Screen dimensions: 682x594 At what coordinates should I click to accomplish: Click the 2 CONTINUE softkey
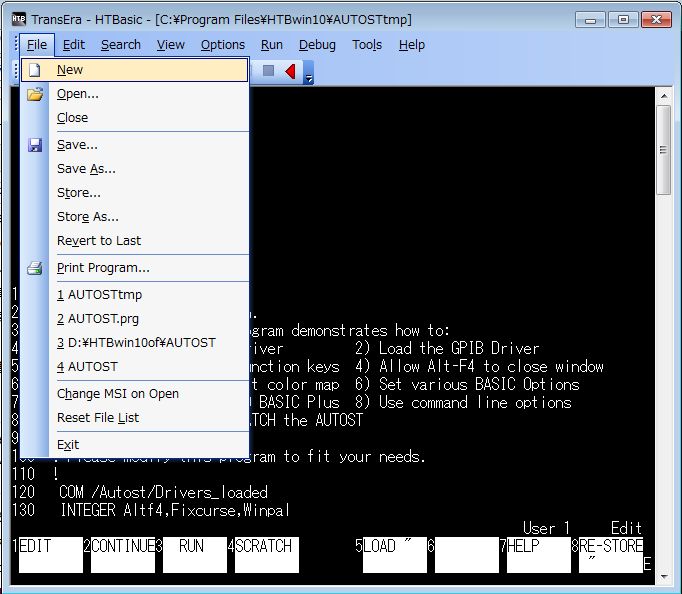pos(123,554)
